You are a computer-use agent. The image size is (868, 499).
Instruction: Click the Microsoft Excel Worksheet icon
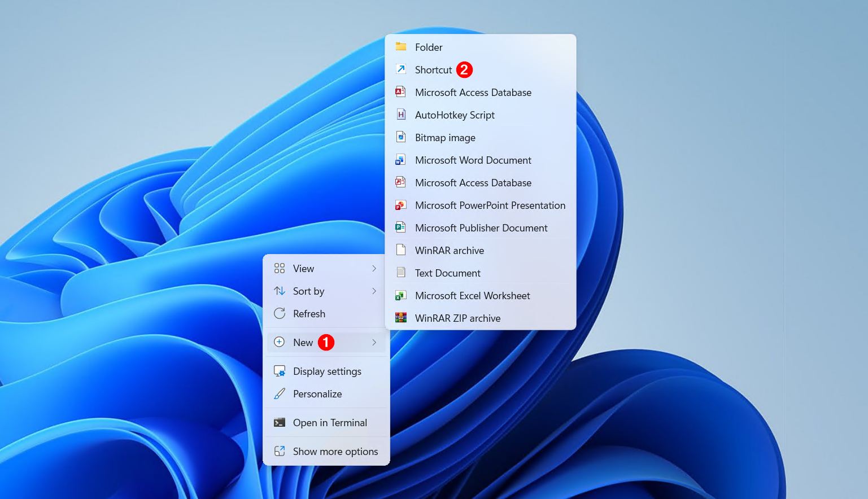coord(401,295)
